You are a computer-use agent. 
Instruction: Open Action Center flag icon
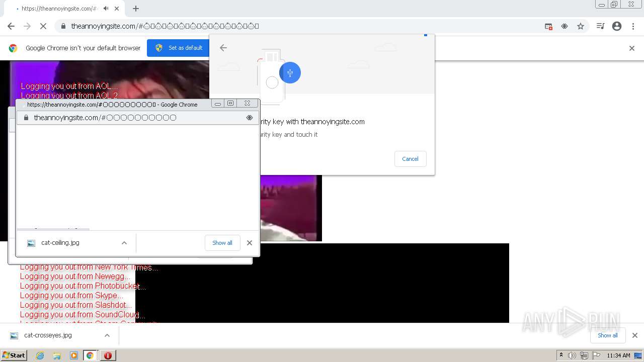596,355
